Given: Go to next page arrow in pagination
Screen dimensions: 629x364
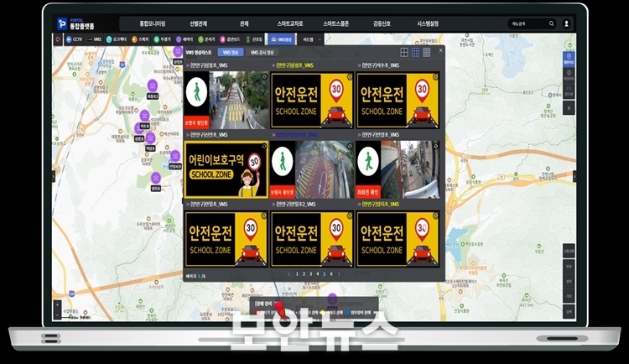Looking at the screenshot, I should (340, 273).
